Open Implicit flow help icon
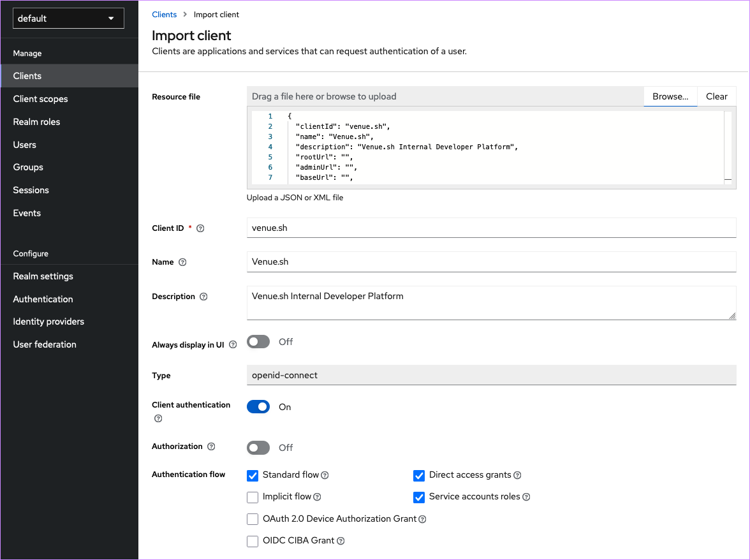Screen dimensions: 750x560 tap(317, 497)
